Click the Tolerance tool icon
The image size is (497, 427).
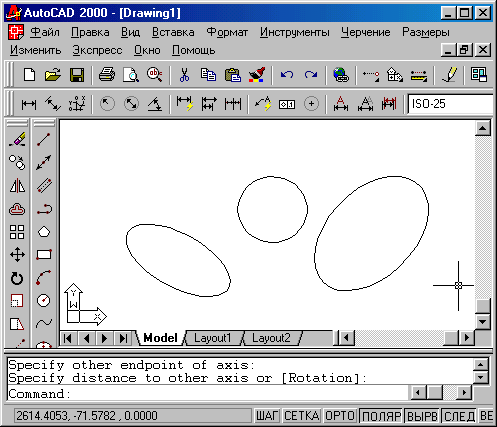coord(287,104)
